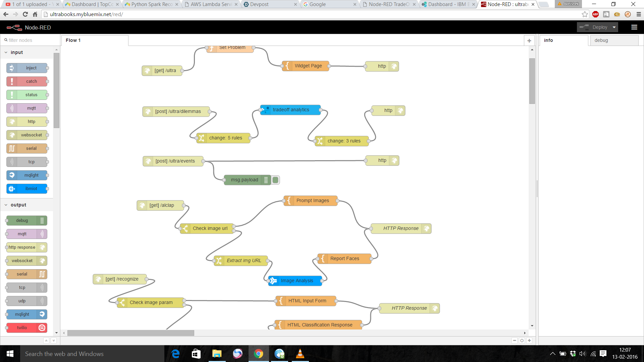The image size is (644, 362).
Task: Open the Deploy dropdown arrow
Action: [x=614, y=27]
